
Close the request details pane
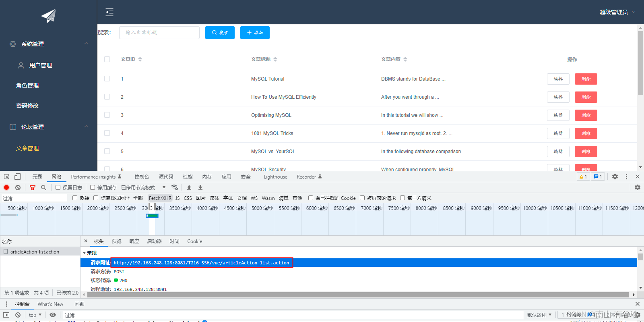click(x=86, y=241)
